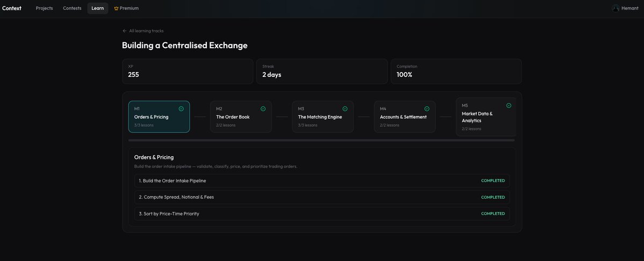The image size is (644, 261).
Task: Click the M4 module completed checkmark icon
Action: pos(426,108)
